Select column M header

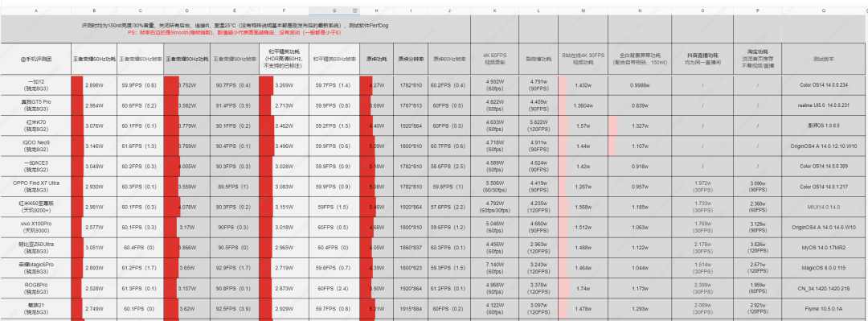pos(583,10)
